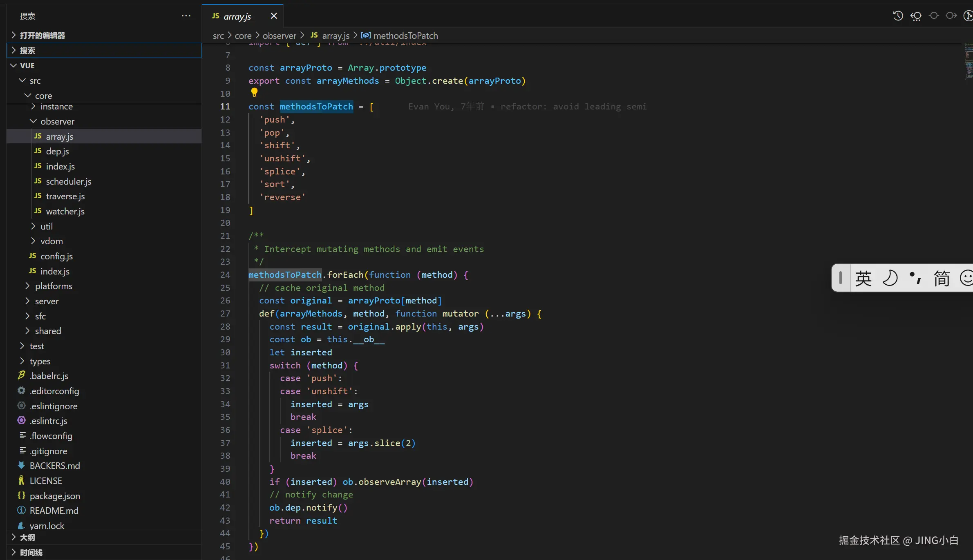Collapse the observer folder
Image resolution: width=973 pixels, height=560 pixels.
click(57, 121)
